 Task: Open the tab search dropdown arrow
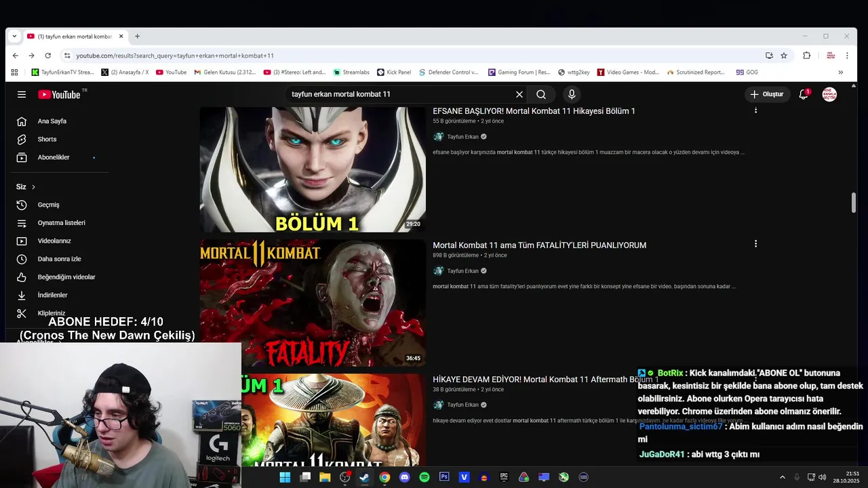coord(14,37)
